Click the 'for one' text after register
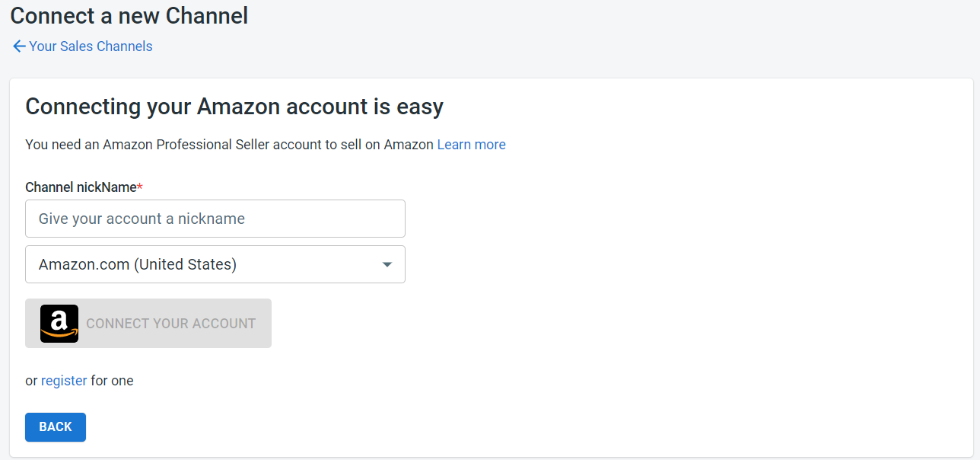The height and width of the screenshot is (460, 980). 112,381
